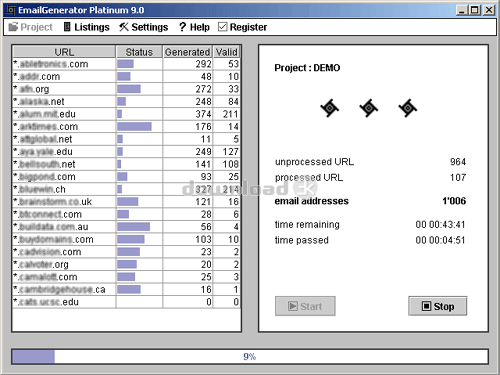Open the Project menu

pos(30,27)
